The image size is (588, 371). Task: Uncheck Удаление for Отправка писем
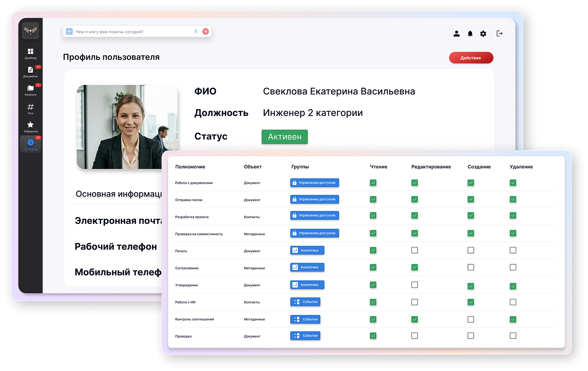click(513, 200)
